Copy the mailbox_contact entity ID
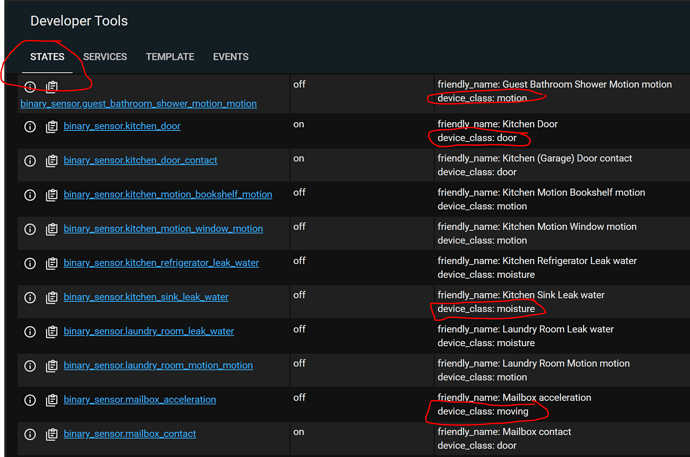This screenshot has width=690, height=457. point(51,434)
